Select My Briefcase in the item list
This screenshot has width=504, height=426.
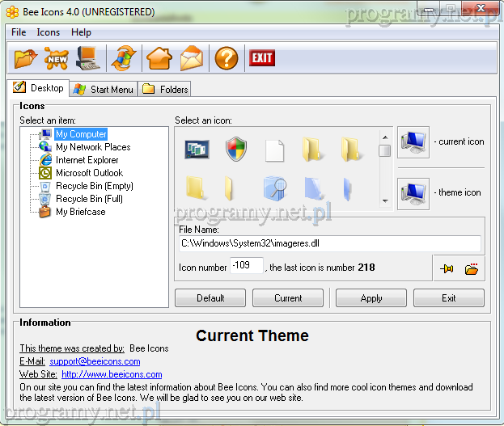click(80, 212)
